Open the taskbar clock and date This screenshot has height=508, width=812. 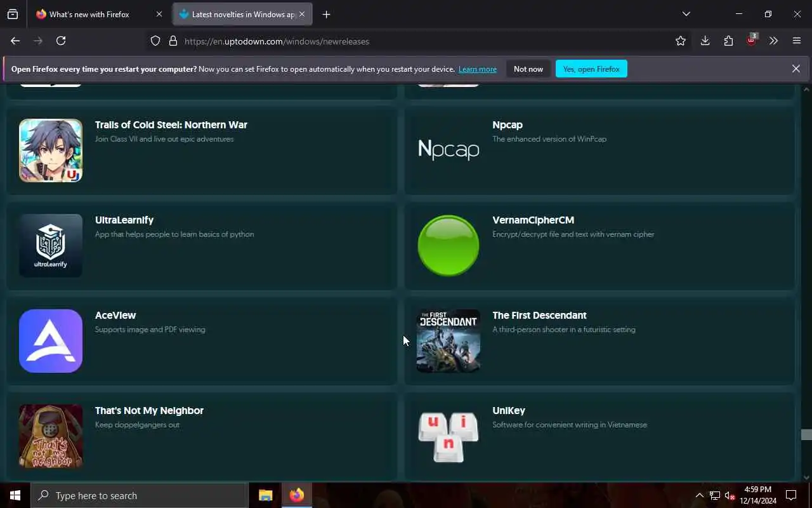point(758,495)
